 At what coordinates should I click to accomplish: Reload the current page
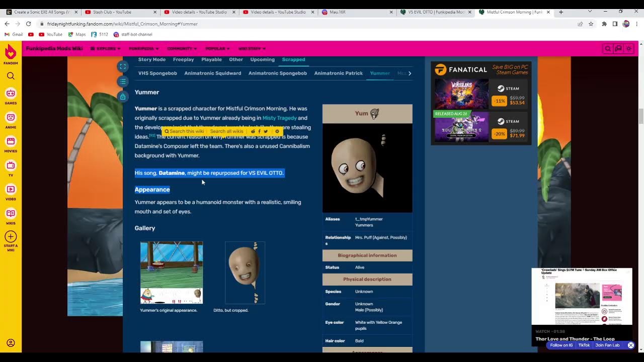click(x=28, y=24)
